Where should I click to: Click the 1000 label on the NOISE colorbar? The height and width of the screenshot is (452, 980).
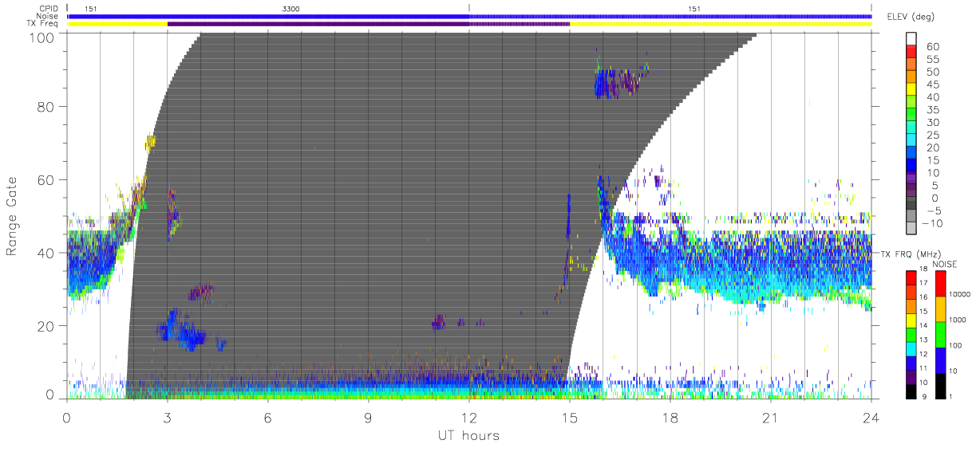coord(958,320)
